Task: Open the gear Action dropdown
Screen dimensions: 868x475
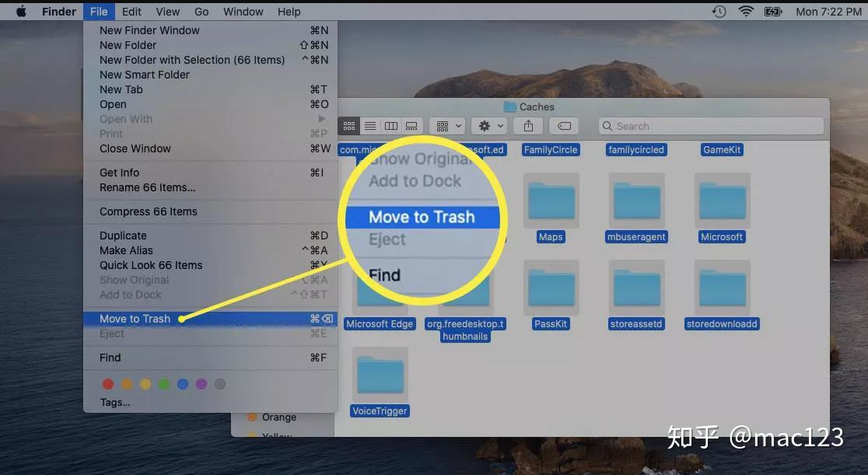Action: [489, 126]
